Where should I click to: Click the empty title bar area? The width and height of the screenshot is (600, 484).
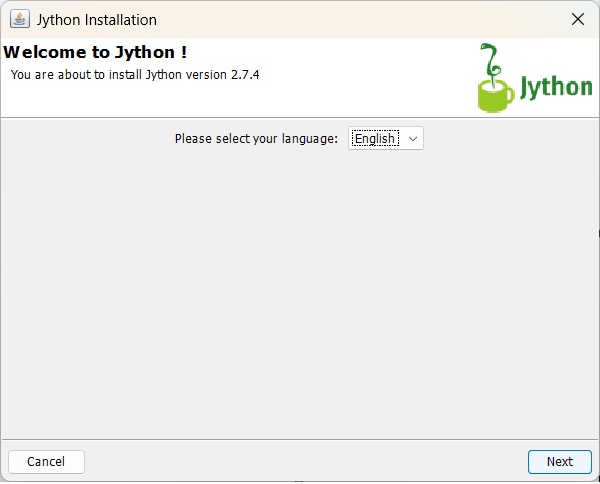(350, 19)
